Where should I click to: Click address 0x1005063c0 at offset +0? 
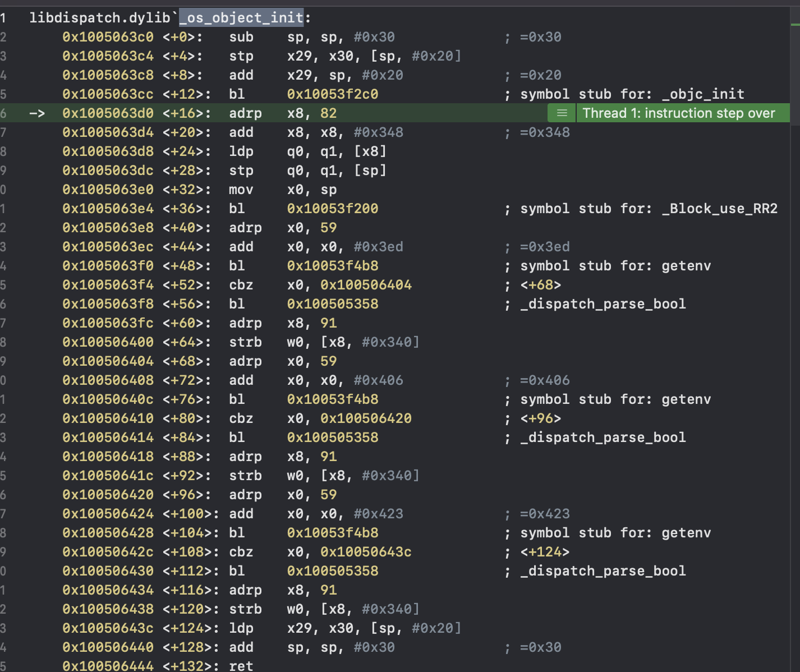pyautogui.click(x=108, y=37)
